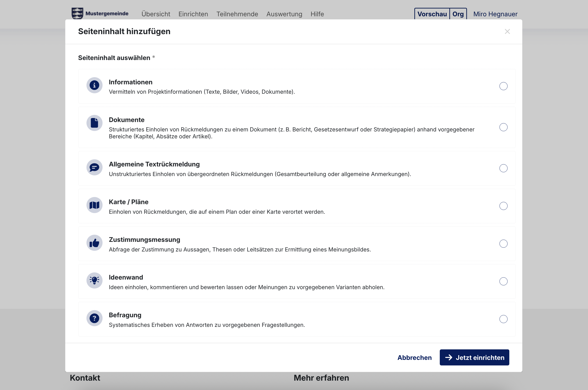
Task: Select the Zustimmungsmessung radio button
Action: [x=503, y=244]
